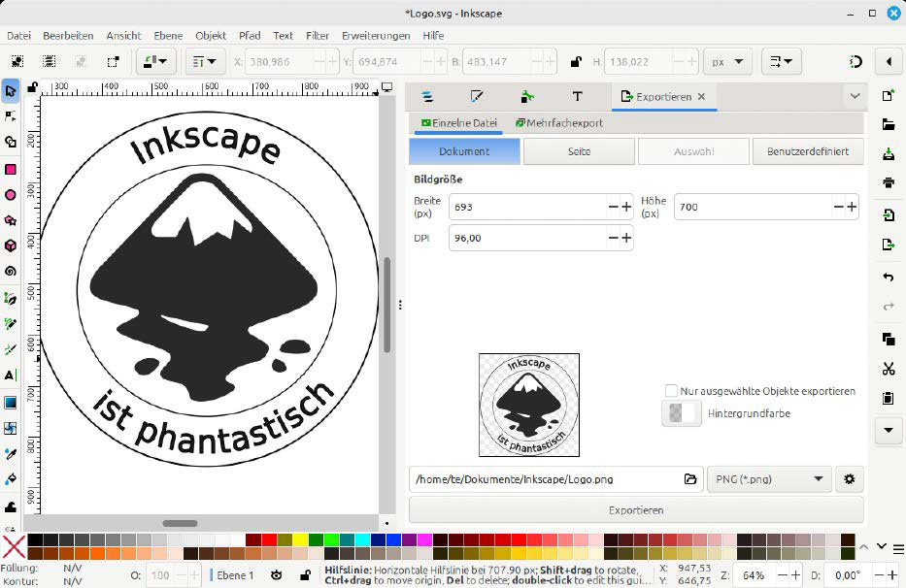Select the Text tool in left toolbox

tap(11, 376)
